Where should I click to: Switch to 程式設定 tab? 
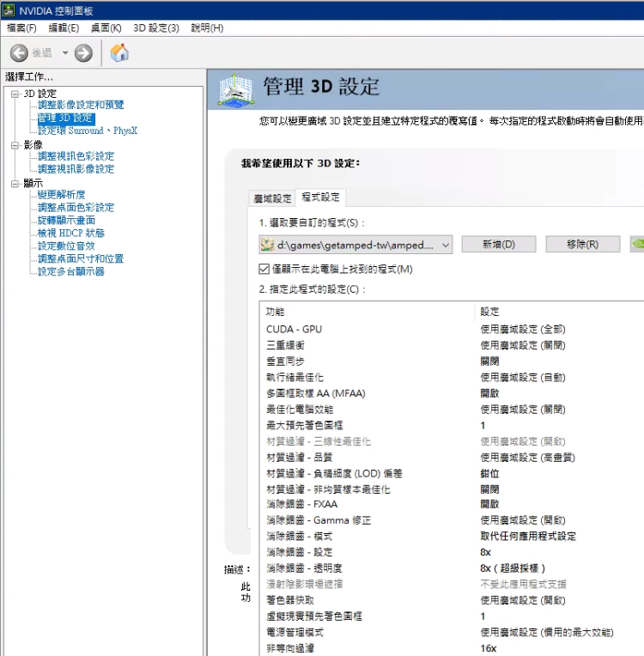pyautogui.click(x=321, y=197)
